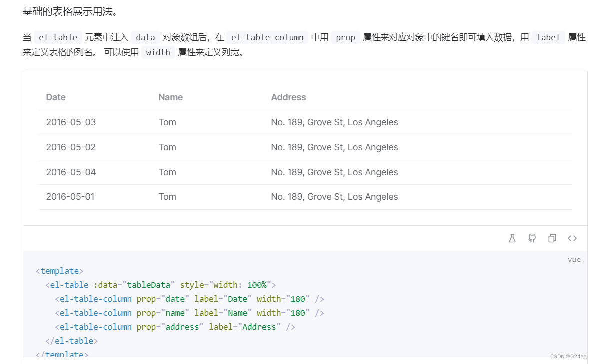This screenshot has width=594, height=364.
Task: Click the code line with prop="date"
Action: (190, 299)
